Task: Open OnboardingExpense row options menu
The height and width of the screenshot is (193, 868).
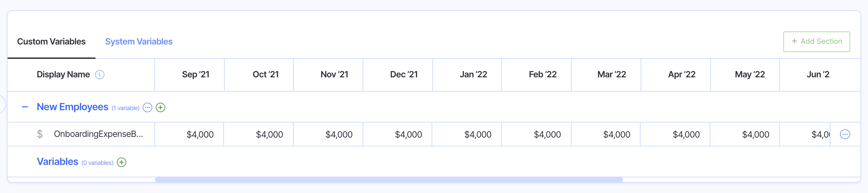Action: click(845, 134)
